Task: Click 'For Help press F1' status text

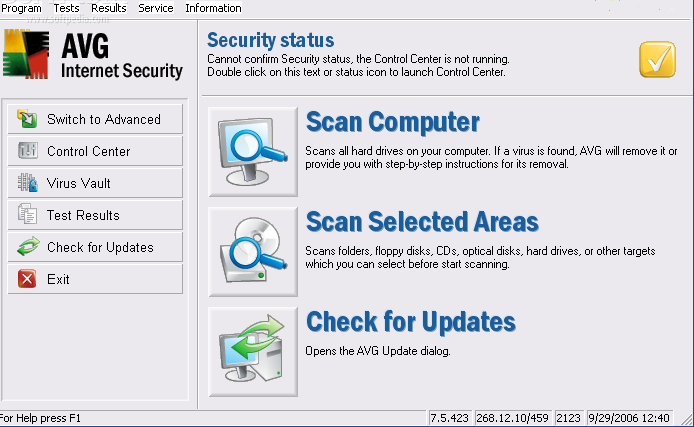Action: (40, 418)
